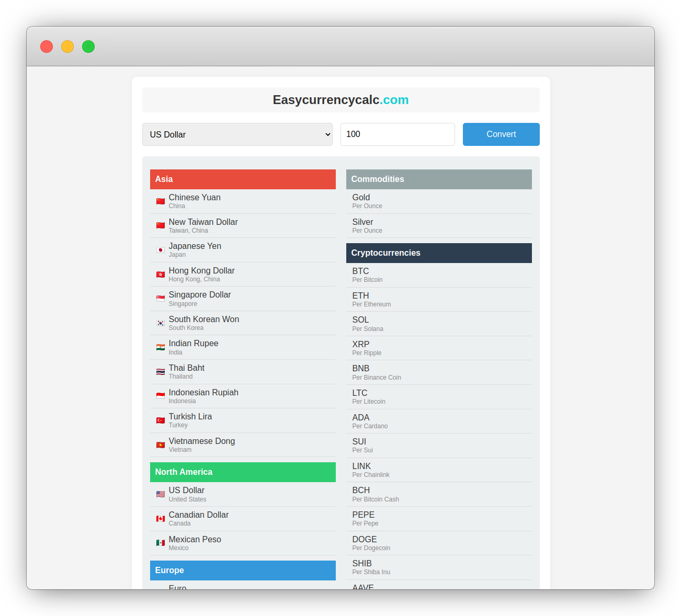681x616 pixels.
Task: Choose Indonesian Rupiah row
Action: pos(243,396)
